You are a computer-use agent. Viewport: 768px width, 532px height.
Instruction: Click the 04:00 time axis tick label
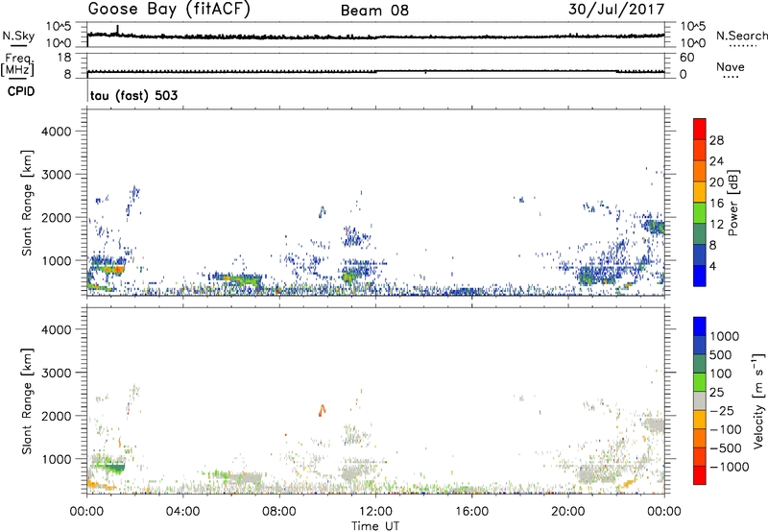click(183, 511)
